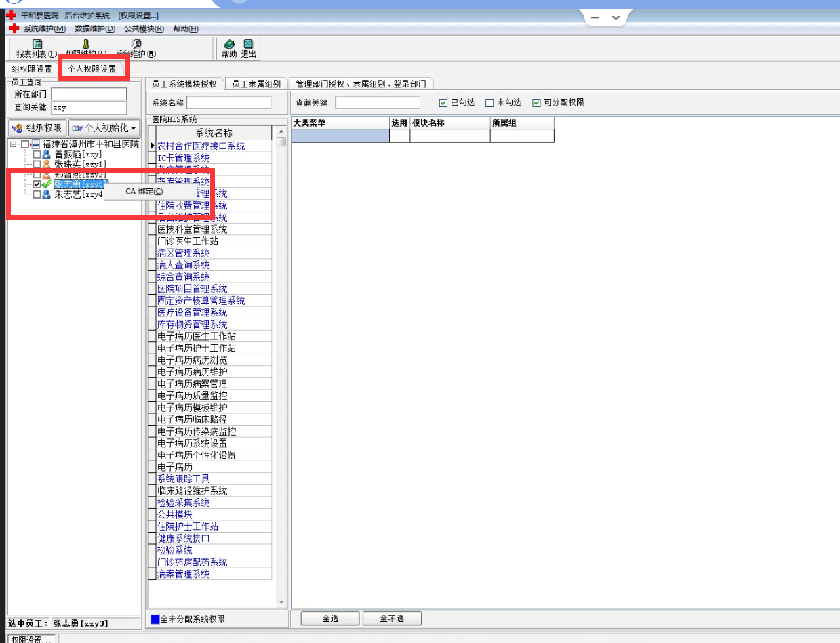Image resolution: width=840 pixels, height=643 pixels.
Task: Click the 报表列表 report list toolbar icon
Action: coord(37,44)
